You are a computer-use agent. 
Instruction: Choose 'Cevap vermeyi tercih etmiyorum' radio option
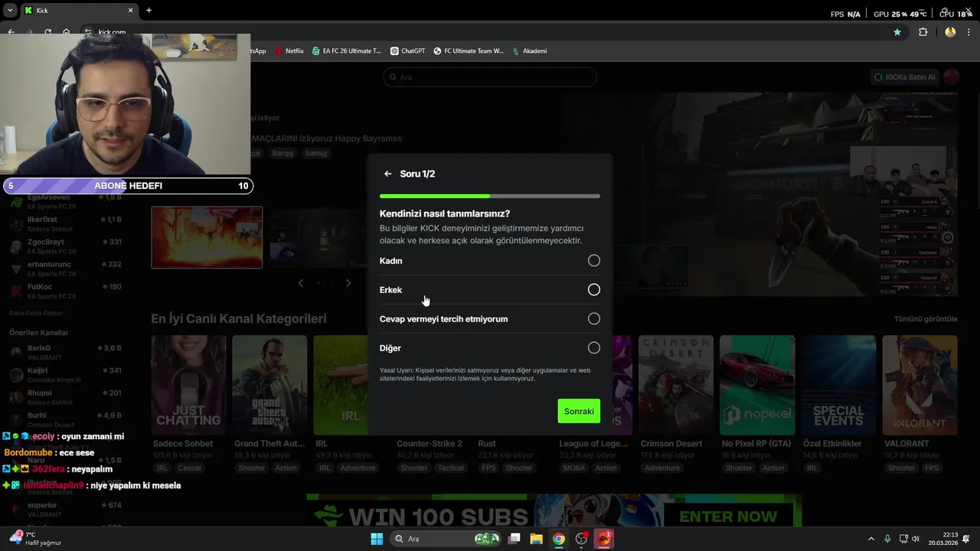coord(594,319)
